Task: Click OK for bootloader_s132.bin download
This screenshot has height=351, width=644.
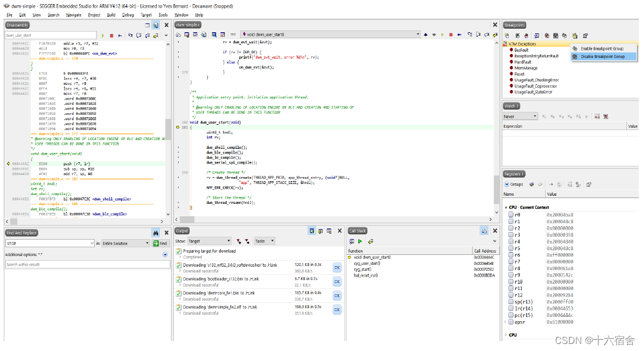Action: pyautogui.click(x=337, y=282)
